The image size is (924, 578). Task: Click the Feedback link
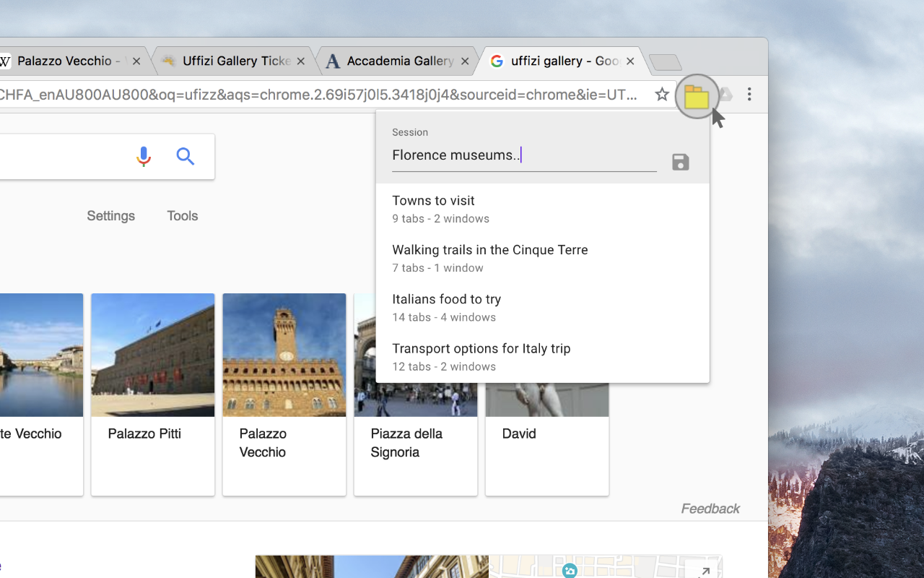tap(710, 509)
